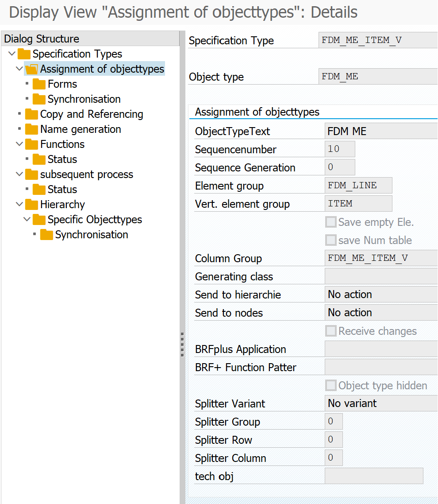Click the Specification Types folder icon
The image size is (438, 504).
coord(24,54)
